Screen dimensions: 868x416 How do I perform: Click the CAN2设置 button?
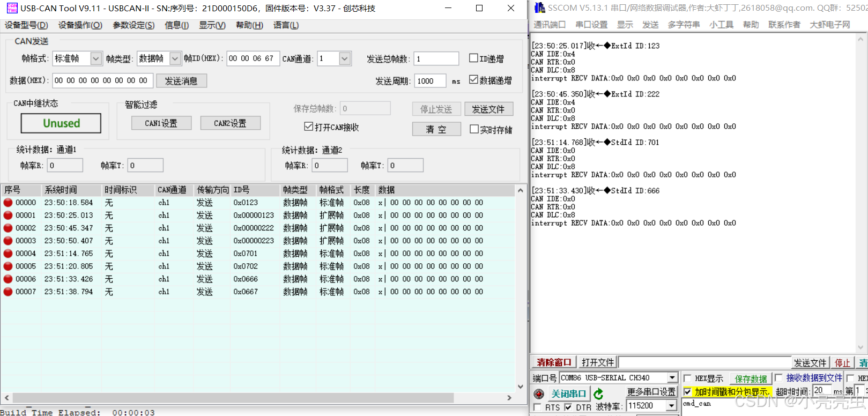[231, 123]
